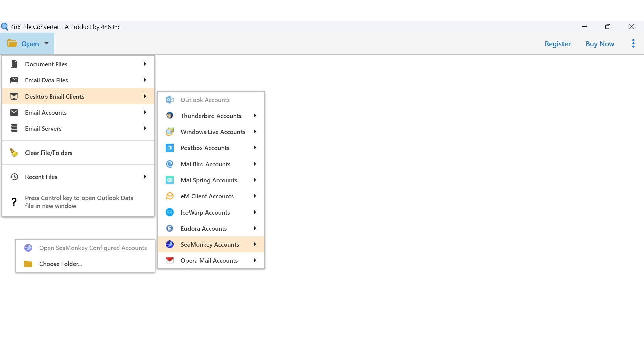Select MailSpring Accounts label
The image size is (644, 362).
[209, 180]
